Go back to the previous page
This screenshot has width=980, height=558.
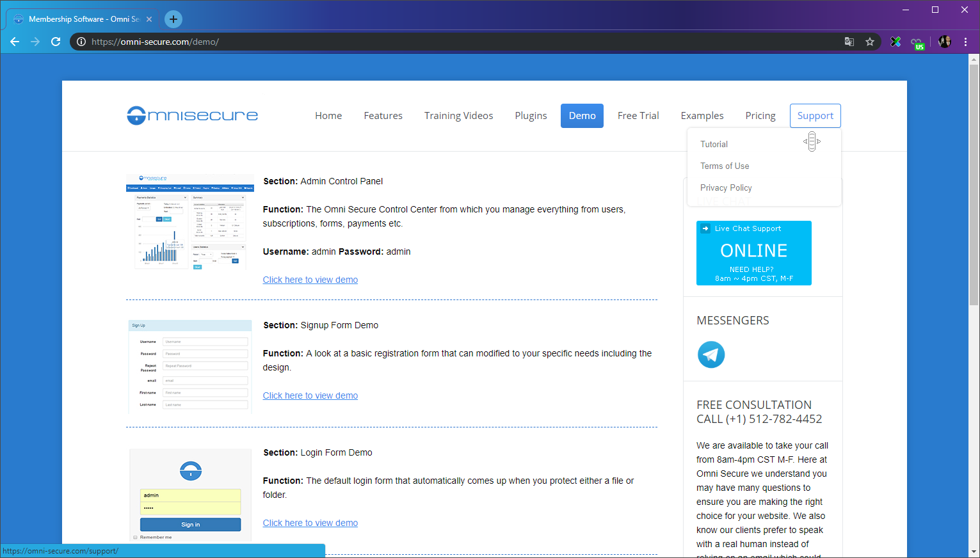point(15,42)
